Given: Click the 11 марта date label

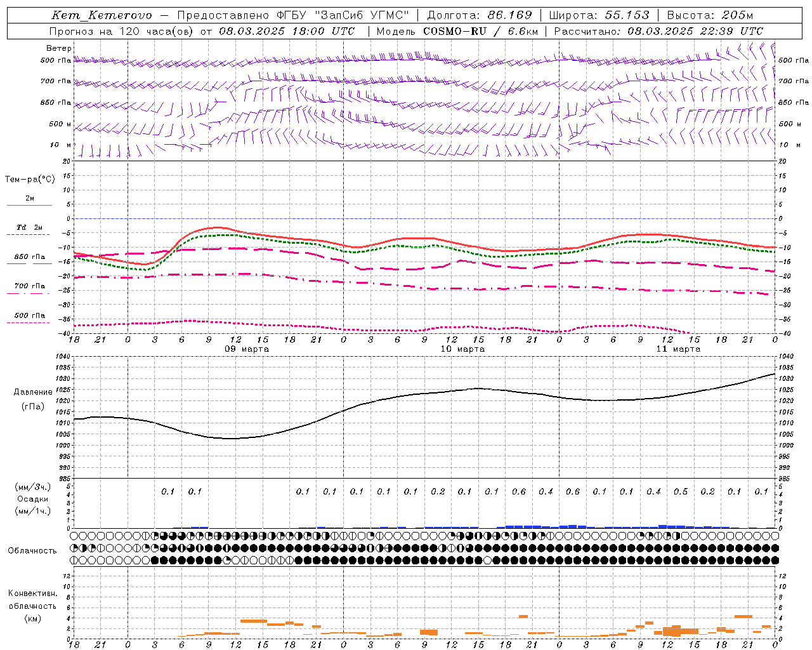Looking at the screenshot, I should pyautogui.click(x=678, y=349).
